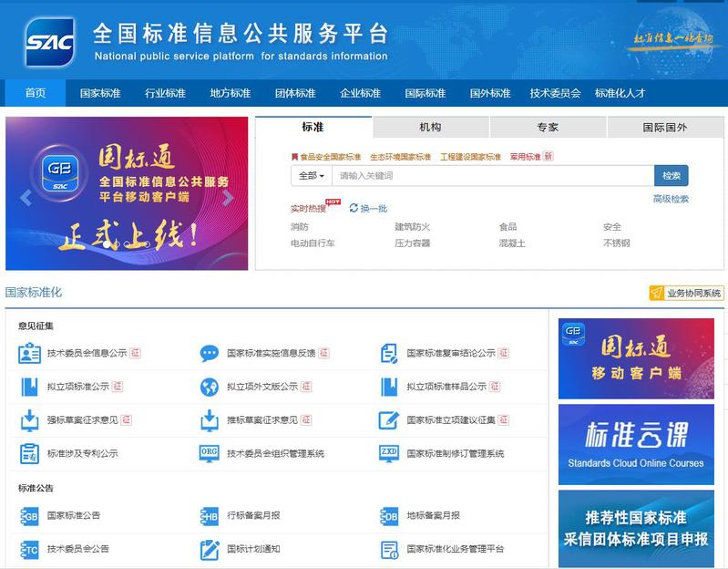The width and height of the screenshot is (728, 569).
Task: Click the HB 行标备案月报 icon
Action: [210, 516]
